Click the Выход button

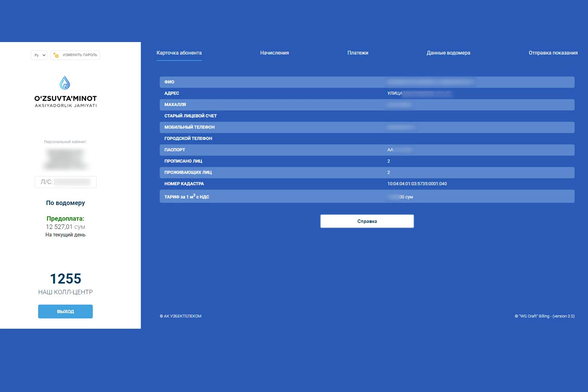(x=65, y=312)
